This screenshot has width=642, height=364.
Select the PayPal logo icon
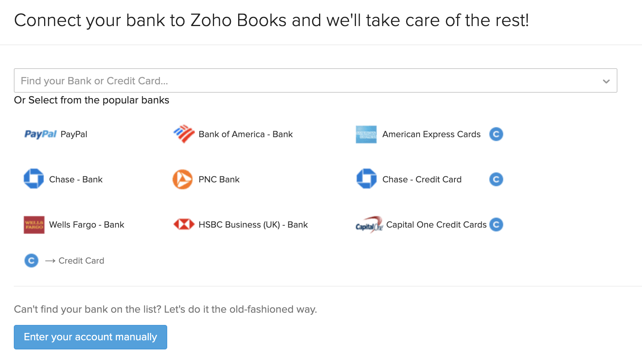[x=40, y=134]
